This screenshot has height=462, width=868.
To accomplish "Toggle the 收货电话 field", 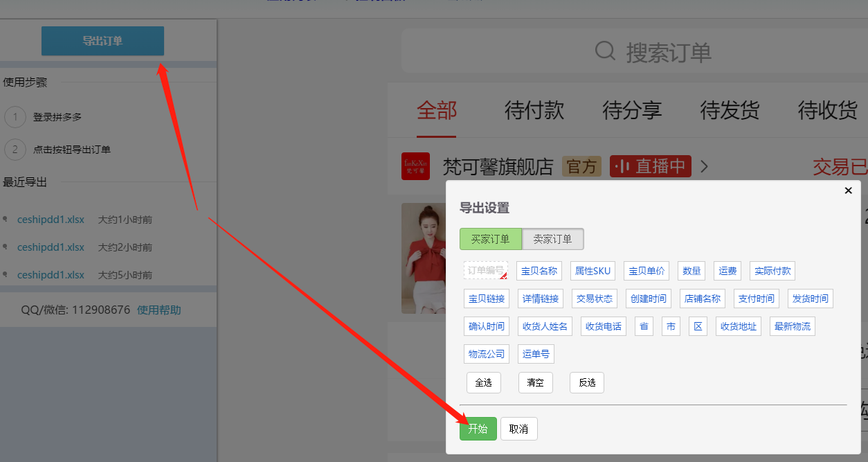I will 604,326.
